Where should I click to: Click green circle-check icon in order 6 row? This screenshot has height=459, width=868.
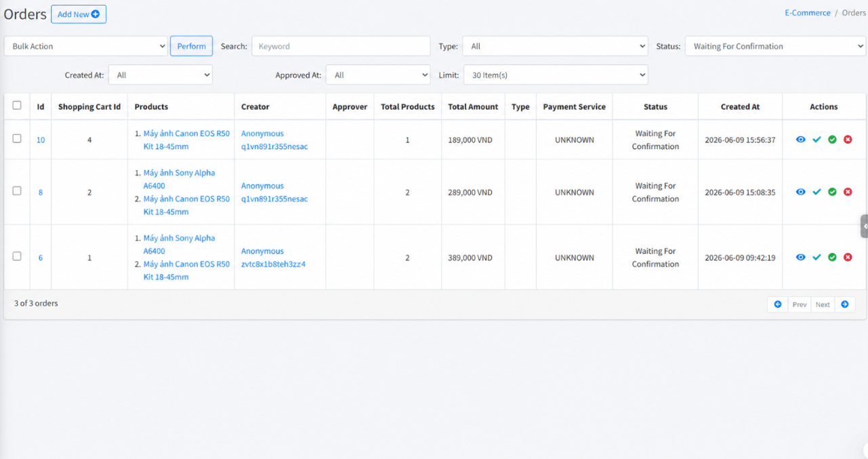tap(832, 258)
